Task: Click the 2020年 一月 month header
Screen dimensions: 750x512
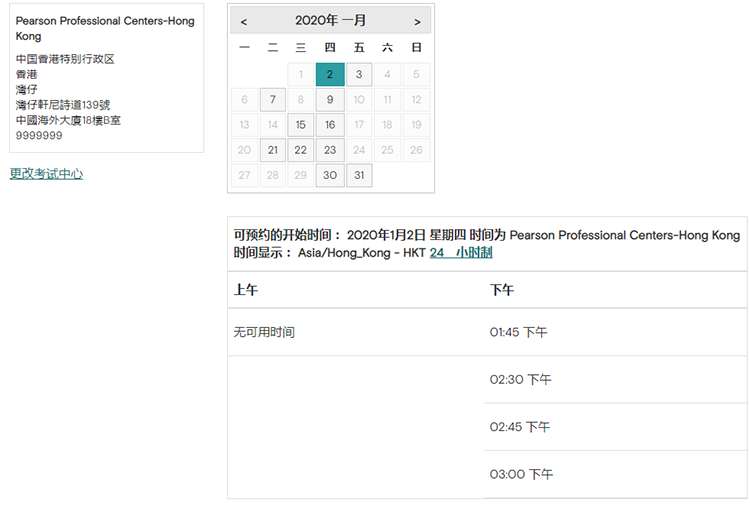Action: (x=330, y=21)
